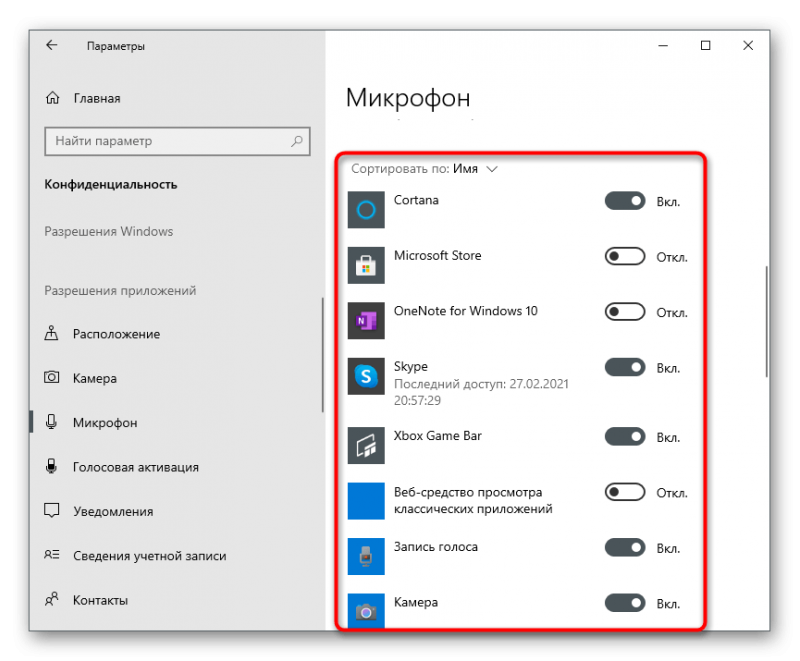Click the Главная home icon
Screen dimensions: 800x661
click(53, 97)
